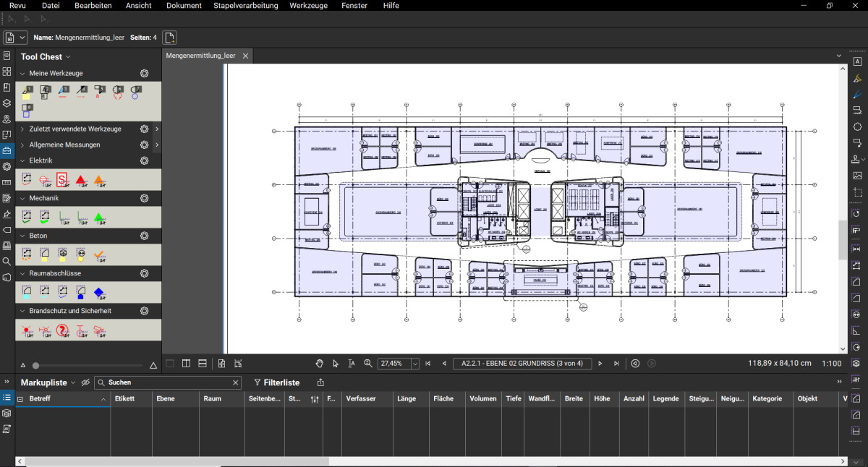Screen dimensions: 868x467
Task: Select the text selection tool
Action: tap(352, 364)
